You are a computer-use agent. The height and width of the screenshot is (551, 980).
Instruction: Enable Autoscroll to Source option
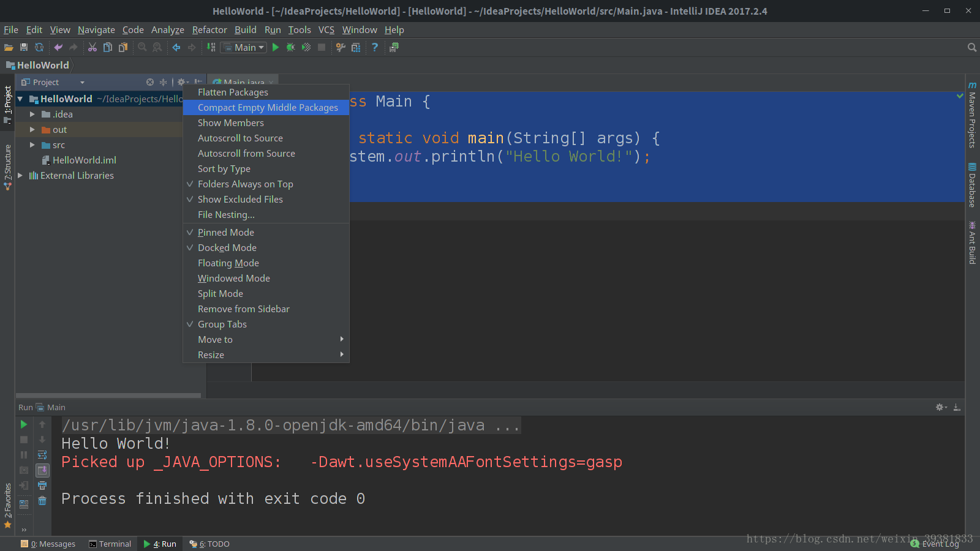click(266, 138)
